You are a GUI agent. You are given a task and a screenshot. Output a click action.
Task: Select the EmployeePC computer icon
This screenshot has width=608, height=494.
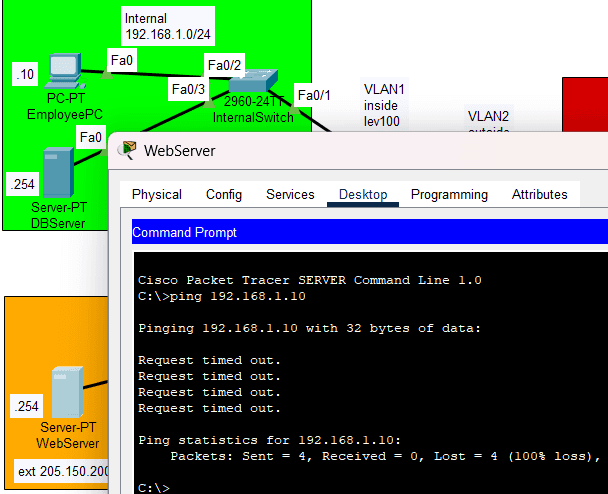tap(62, 69)
